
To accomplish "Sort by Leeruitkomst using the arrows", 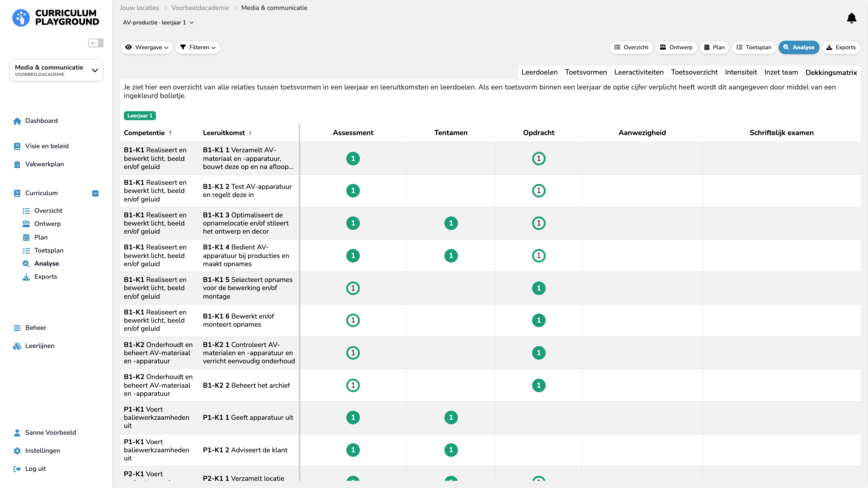I will [250, 133].
